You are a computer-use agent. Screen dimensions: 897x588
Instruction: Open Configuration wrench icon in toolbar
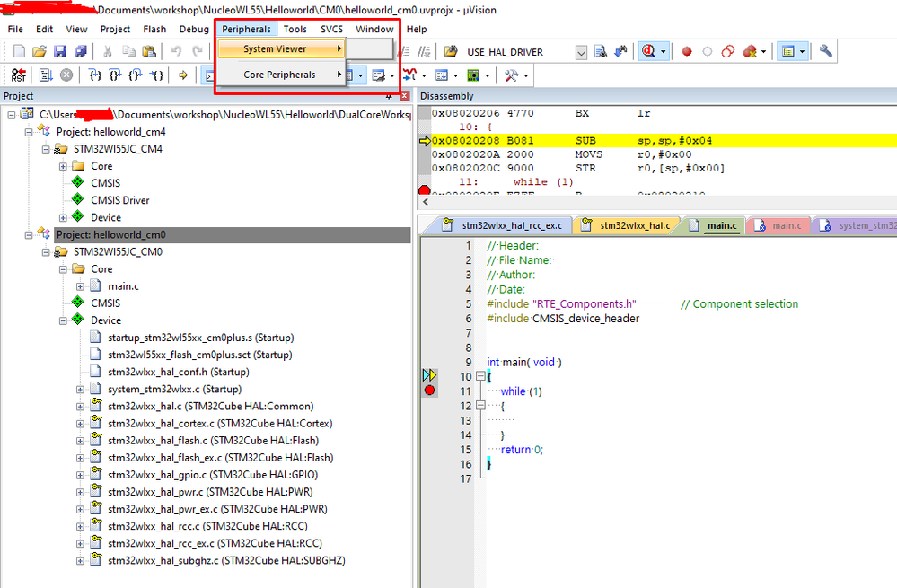[825, 52]
